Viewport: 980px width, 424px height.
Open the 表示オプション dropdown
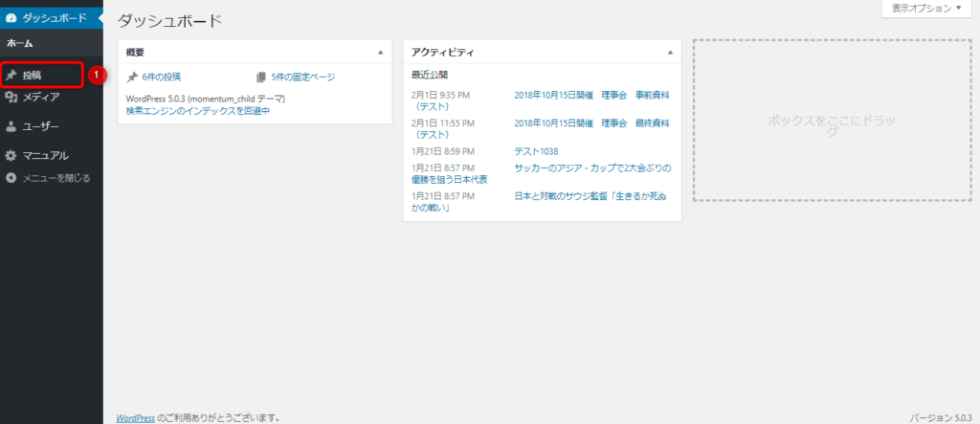click(x=926, y=9)
